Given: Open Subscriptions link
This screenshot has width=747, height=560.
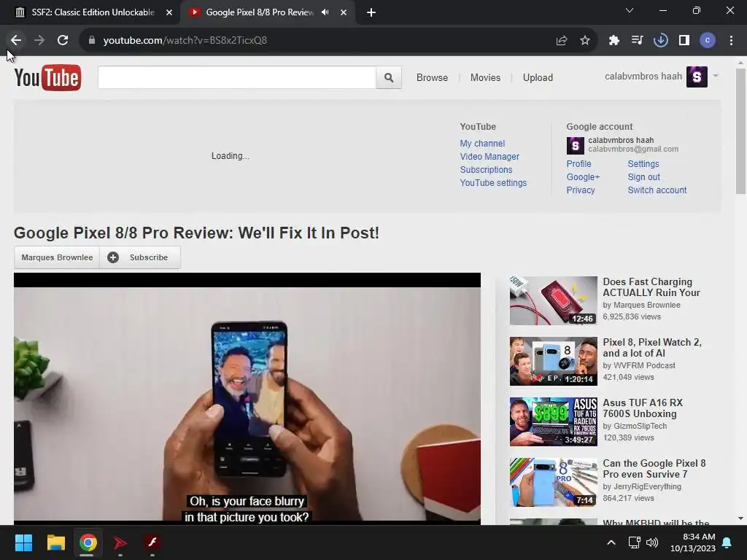Looking at the screenshot, I should (x=486, y=169).
